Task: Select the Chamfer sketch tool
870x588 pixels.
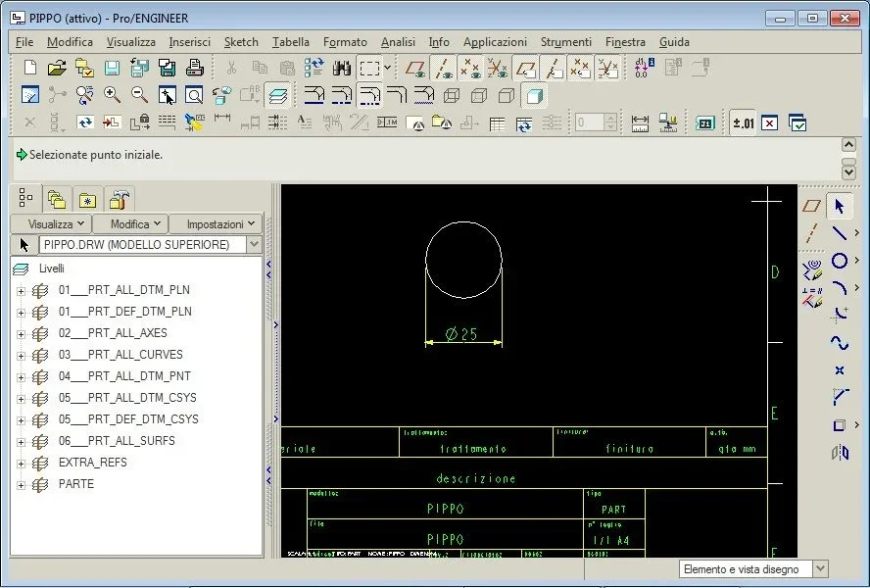Action: (840, 398)
